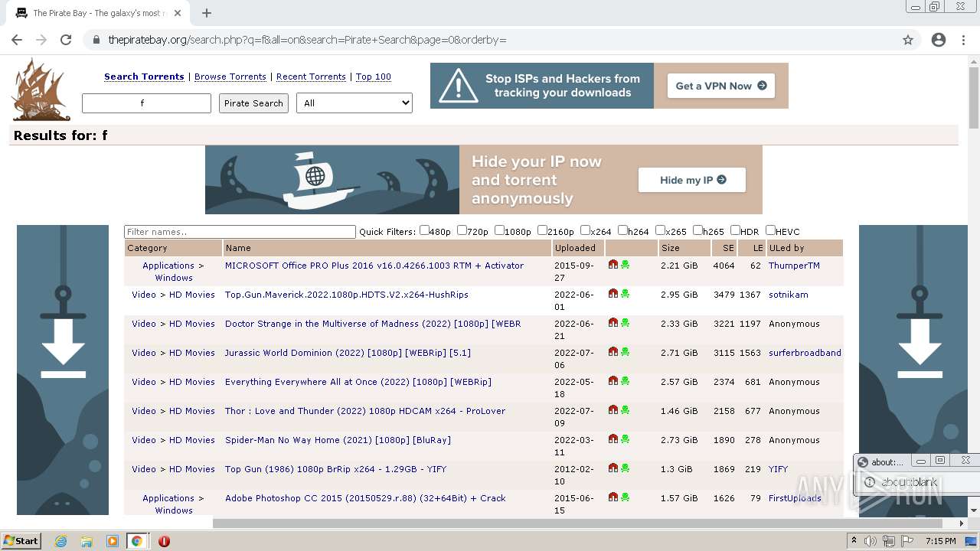
Task: Open the Browse Torrents menu link
Action: pyautogui.click(x=230, y=77)
